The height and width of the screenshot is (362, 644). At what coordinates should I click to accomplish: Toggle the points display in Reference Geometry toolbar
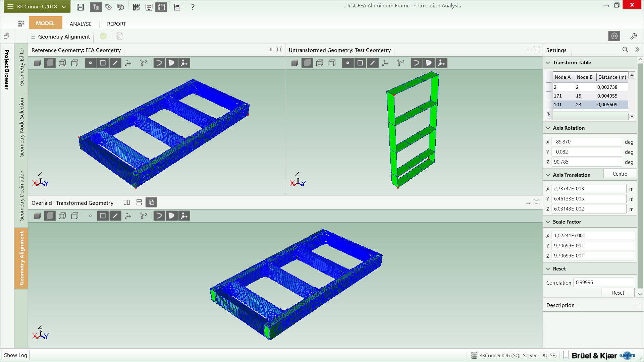coord(90,63)
